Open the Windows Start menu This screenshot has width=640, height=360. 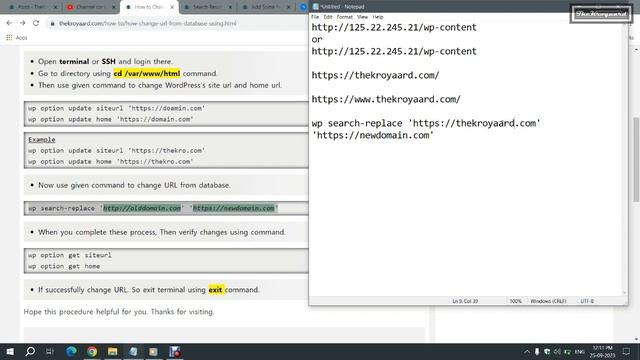pos(10,351)
